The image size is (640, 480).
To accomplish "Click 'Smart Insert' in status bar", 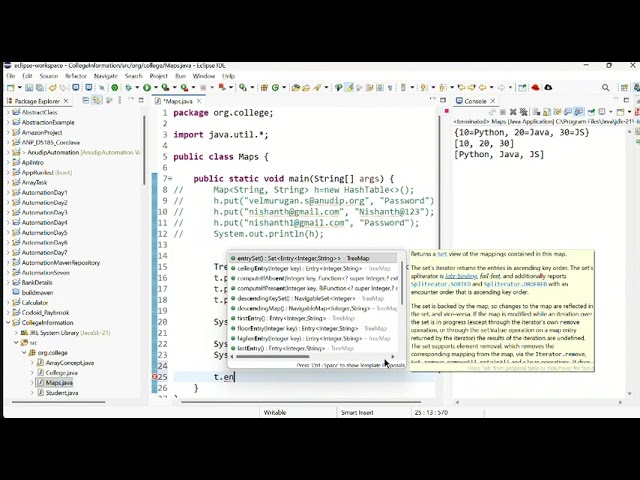I will (x=357, y=413).
